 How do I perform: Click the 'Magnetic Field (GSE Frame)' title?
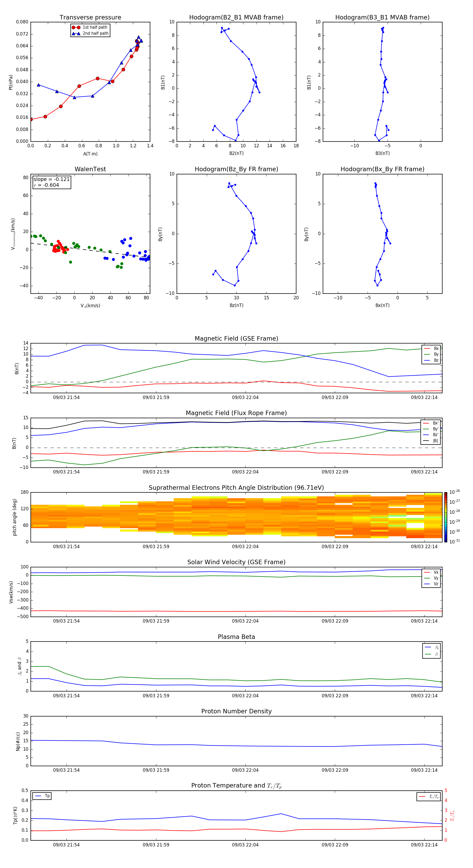236,339
